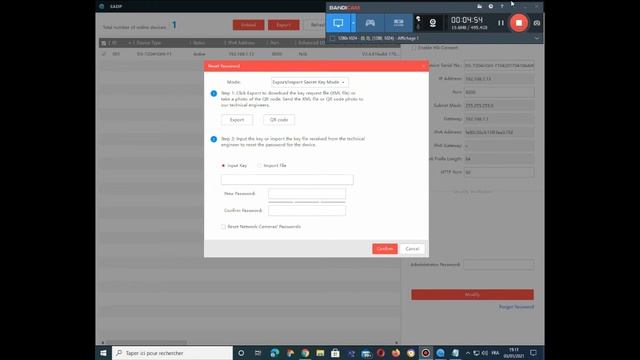Click the taskbar clock and date
Image resolution: width=640 pixels, height=360 pixels.
coord(513,353)
